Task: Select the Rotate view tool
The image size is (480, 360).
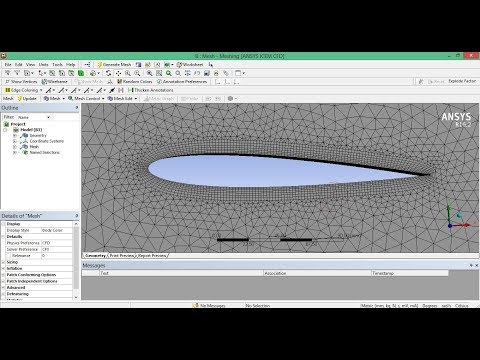Action: 109,73
